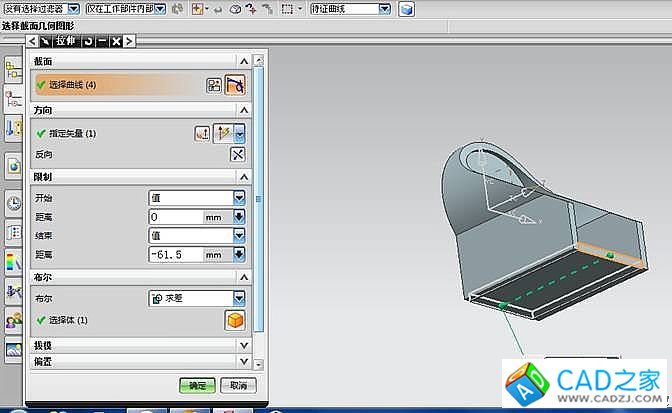Collapse the 限制 limits section
672x413 pixels.
pyautogui.click(x=243, y=176)
